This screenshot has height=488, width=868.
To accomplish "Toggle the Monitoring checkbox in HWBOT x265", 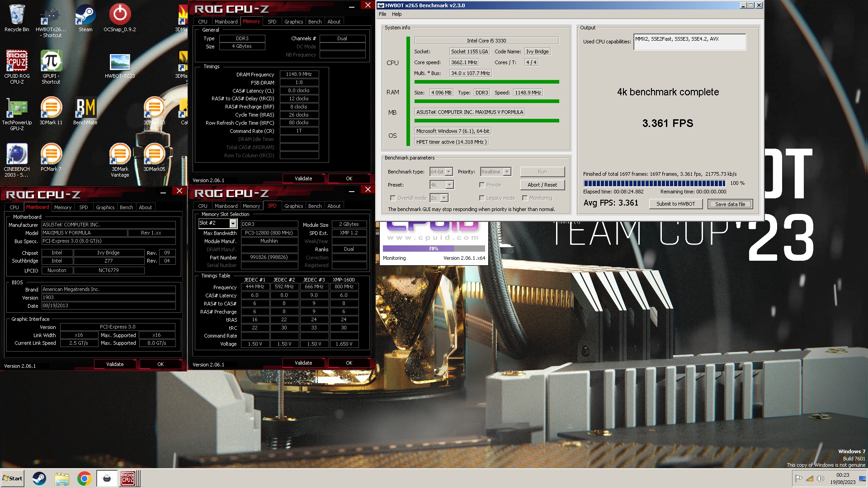I will [525, 198].
